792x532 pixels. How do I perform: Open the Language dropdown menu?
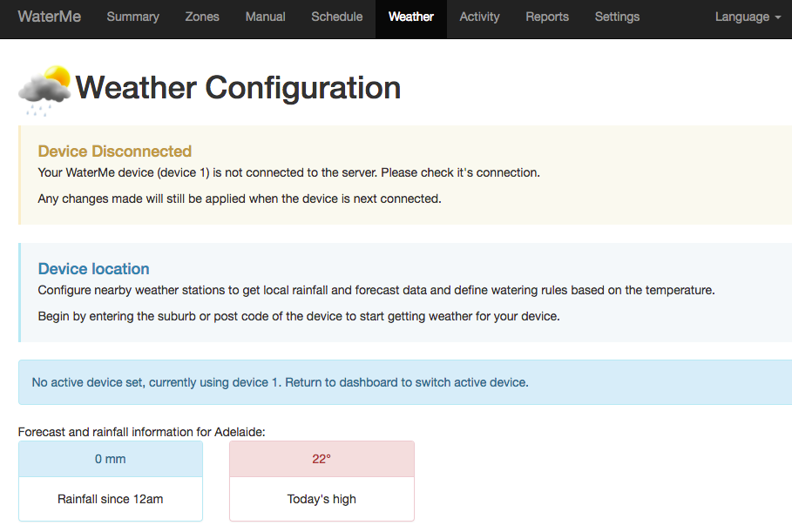[748, 17]
